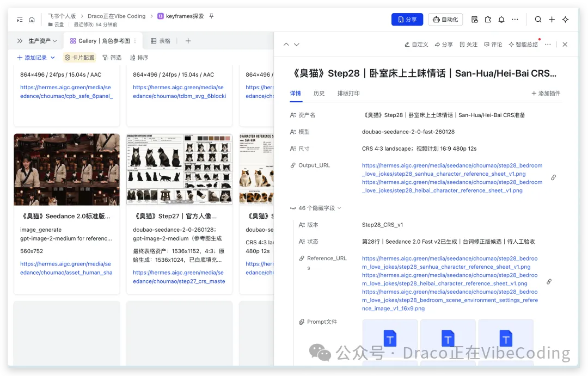
Task: Select the 历史 tab
Action: tap(319, 93)
